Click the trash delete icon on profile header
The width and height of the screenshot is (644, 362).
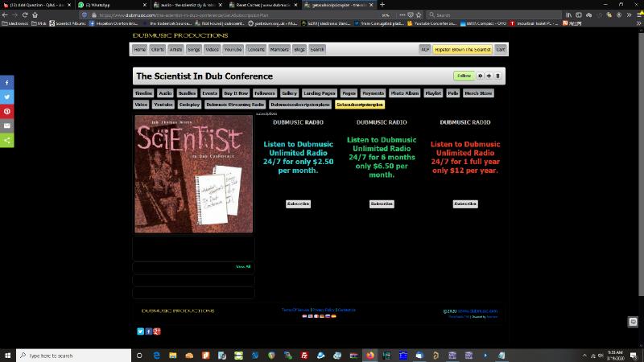(x=497, y=76)
